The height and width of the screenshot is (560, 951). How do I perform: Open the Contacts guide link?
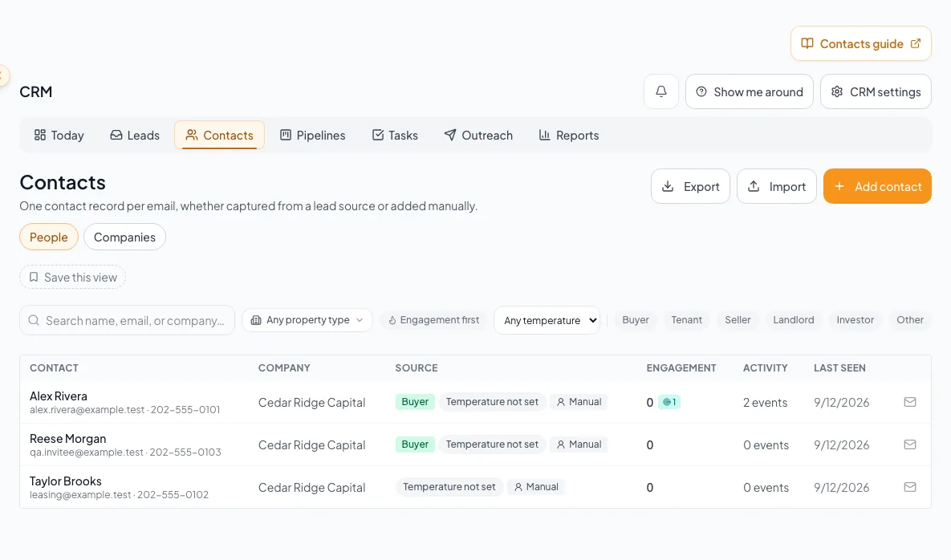(860, 43)
